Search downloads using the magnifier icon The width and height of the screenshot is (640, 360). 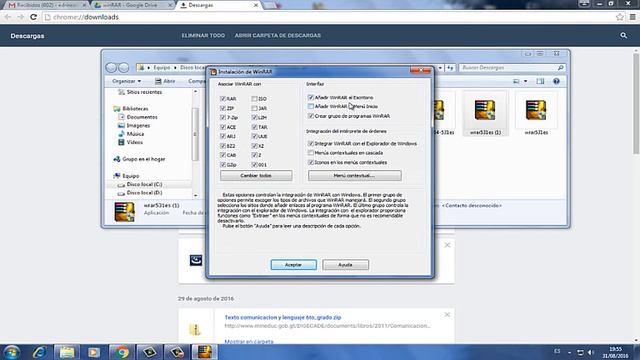[623, 36]
